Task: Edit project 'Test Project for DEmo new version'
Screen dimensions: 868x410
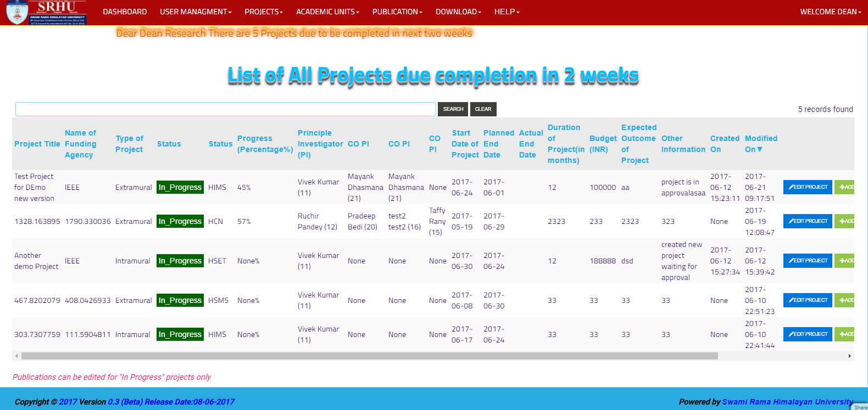Action: pyautogui.click(x=808, y=187)
